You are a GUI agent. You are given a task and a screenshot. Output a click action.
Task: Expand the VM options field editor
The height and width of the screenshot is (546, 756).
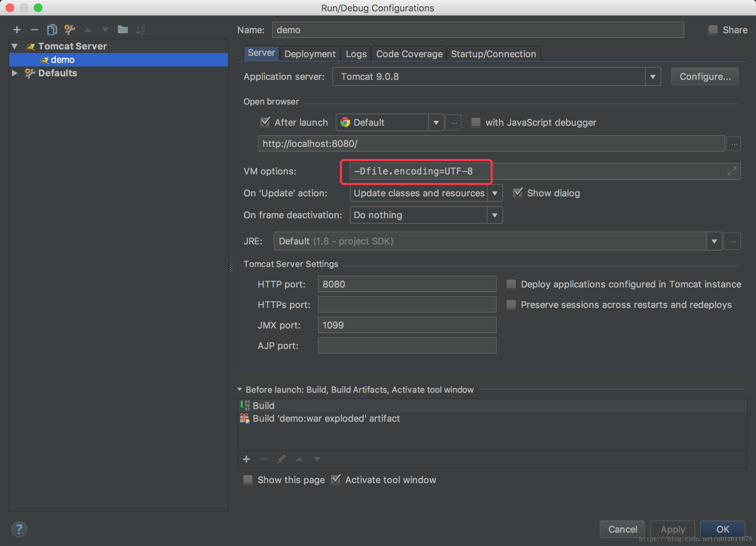point(732,171)
